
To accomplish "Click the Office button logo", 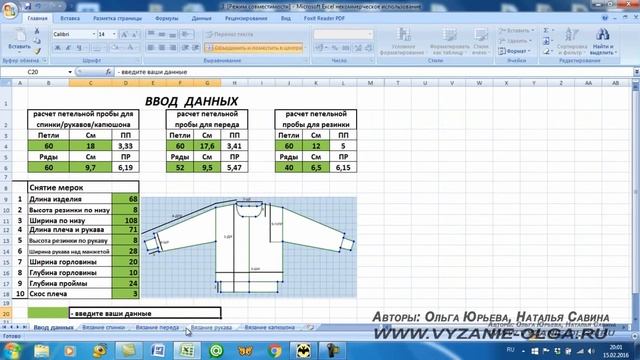I will coord(10,9).
